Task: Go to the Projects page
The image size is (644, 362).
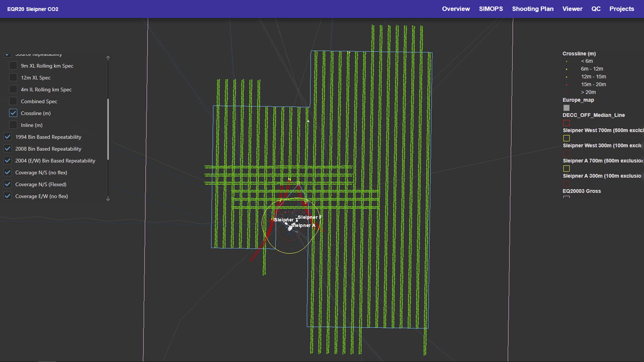Action: tap(621, 9)
